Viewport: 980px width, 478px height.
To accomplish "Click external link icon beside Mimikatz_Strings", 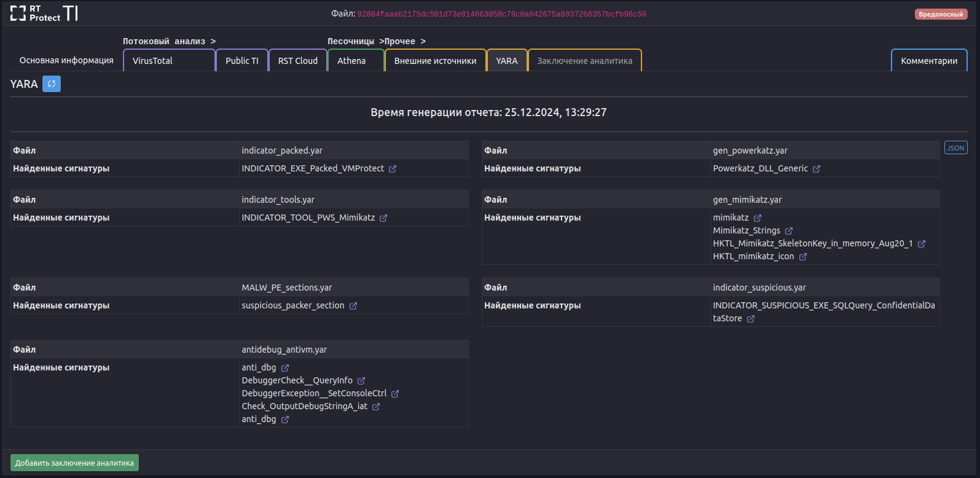I will [789, 231].
